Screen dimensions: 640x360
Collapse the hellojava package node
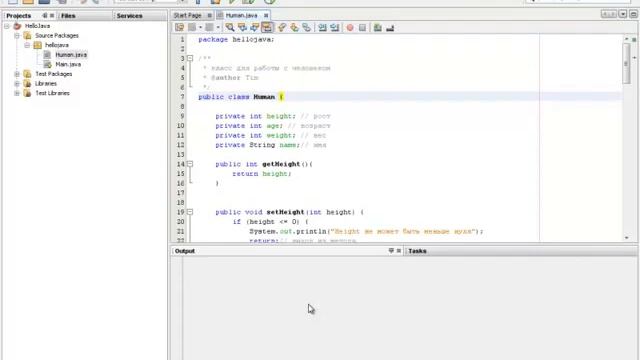[27, 45]
